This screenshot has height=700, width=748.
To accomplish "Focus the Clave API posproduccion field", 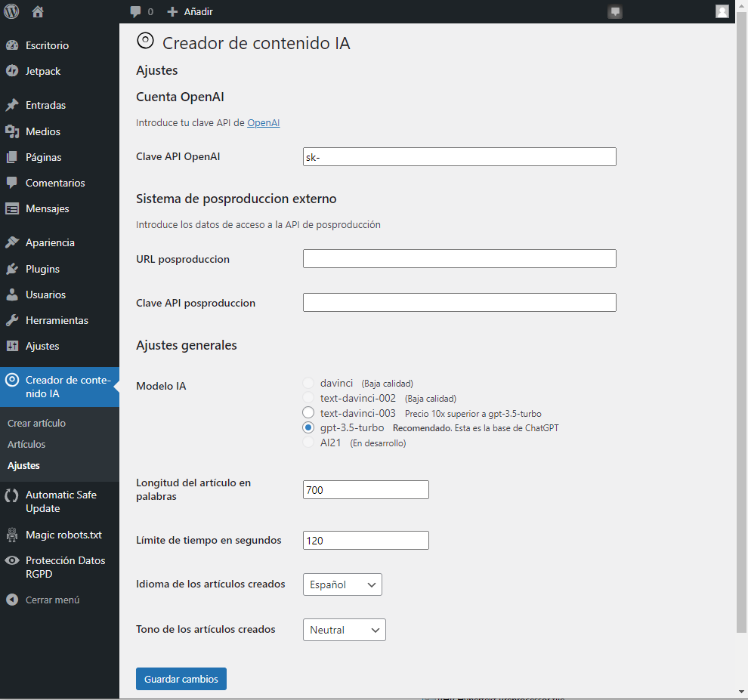I will tap(459, 302).
